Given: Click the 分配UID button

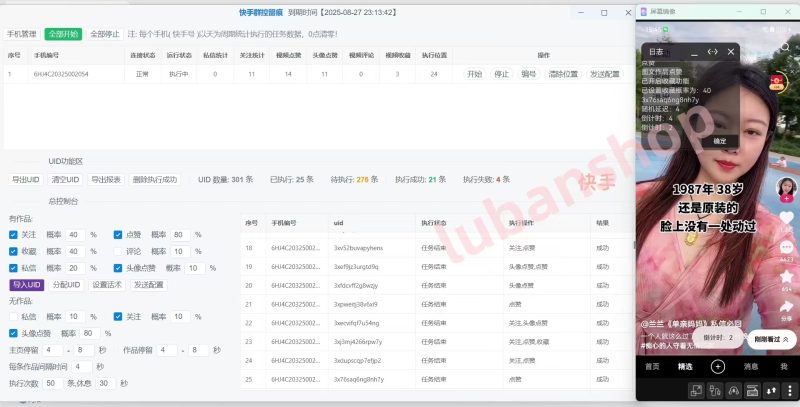Looking at the screenshot, I should click(67, 285).
